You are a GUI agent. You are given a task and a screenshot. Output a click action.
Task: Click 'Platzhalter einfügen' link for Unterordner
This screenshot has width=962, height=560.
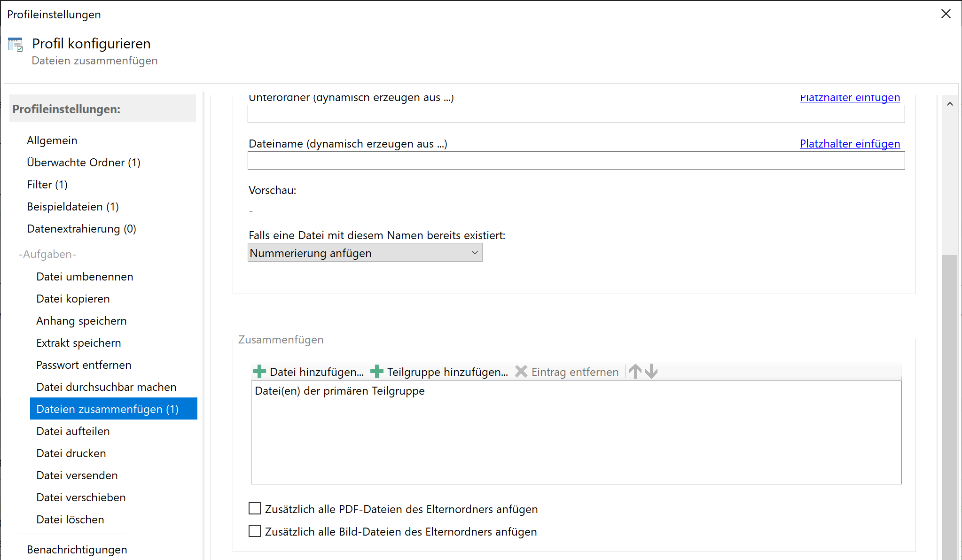(850, 97)
